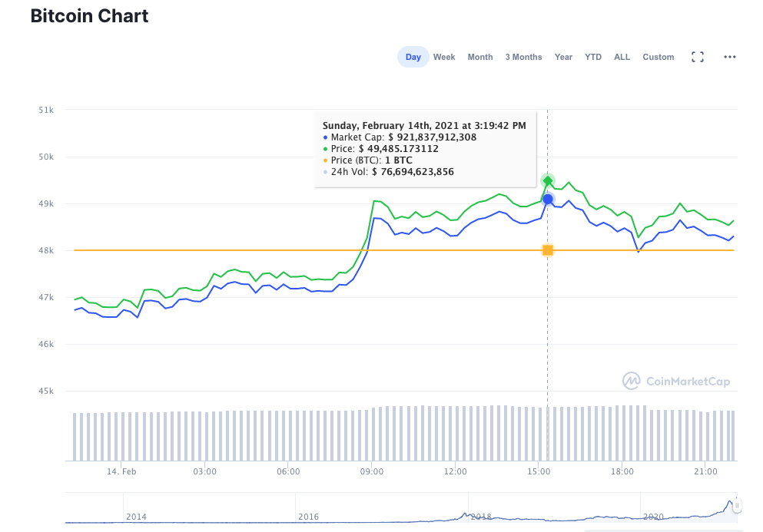Viewport: 763px width, 532px height.
Task: Switch to the Week time range
Action: pos(444,57)
